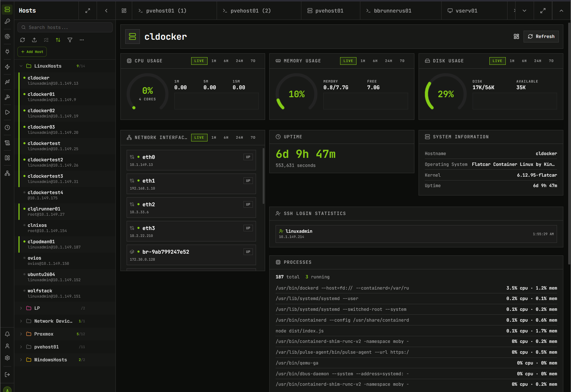This screenshot has height=392, width=571.
Task: Click the eth0 interface card
Action: pyautogui.click(x=191, y=160)
